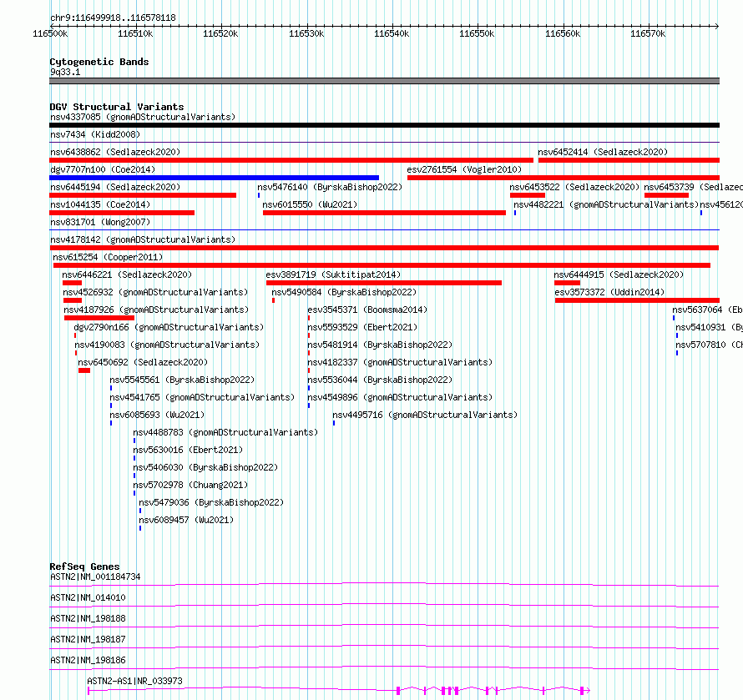The width and height of the screenshot is (743, 700).
Task: Open nsv6445194 (Sedlazeck2020) label
Action: click(x=115, y=187)
